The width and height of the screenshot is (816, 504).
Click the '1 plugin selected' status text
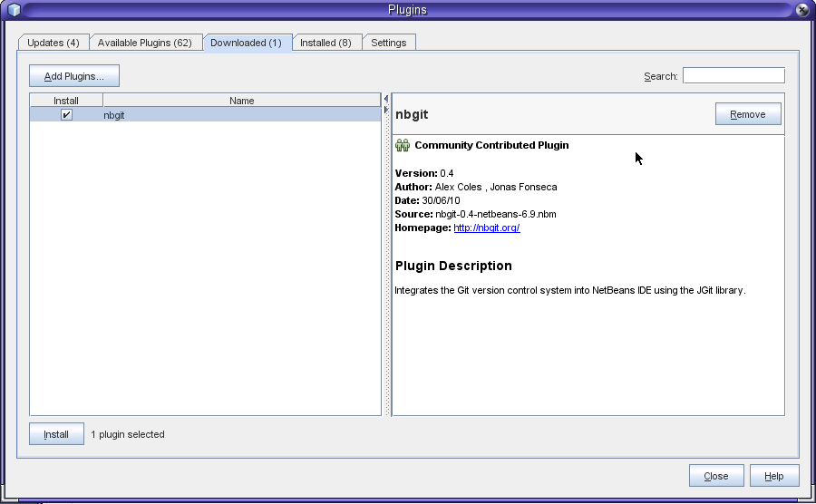[128, 434]
